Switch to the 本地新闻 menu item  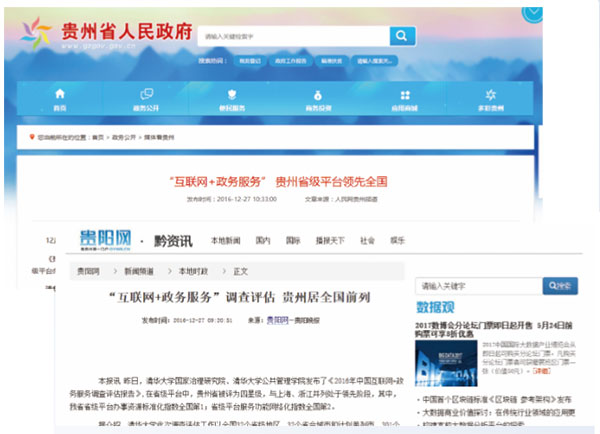[225, 241]
